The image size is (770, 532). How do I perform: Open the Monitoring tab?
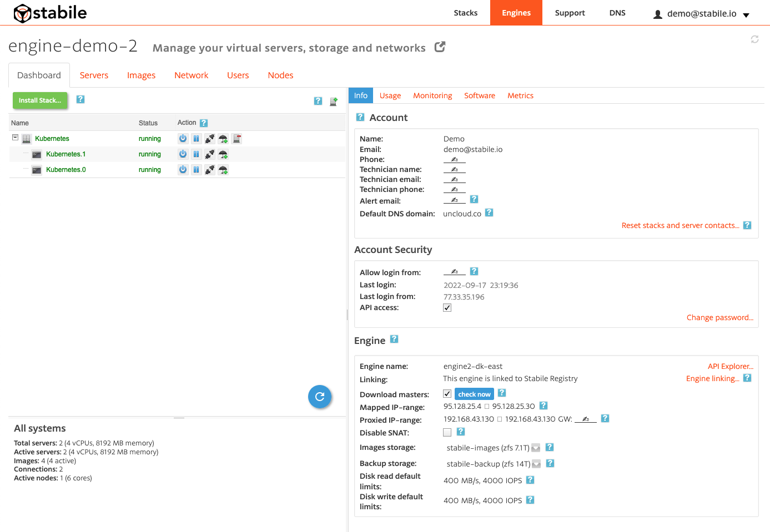(x=432, y=95)
